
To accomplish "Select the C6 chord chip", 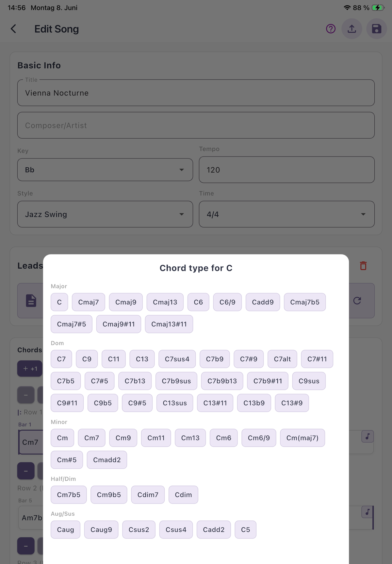I will coord(198,302).
